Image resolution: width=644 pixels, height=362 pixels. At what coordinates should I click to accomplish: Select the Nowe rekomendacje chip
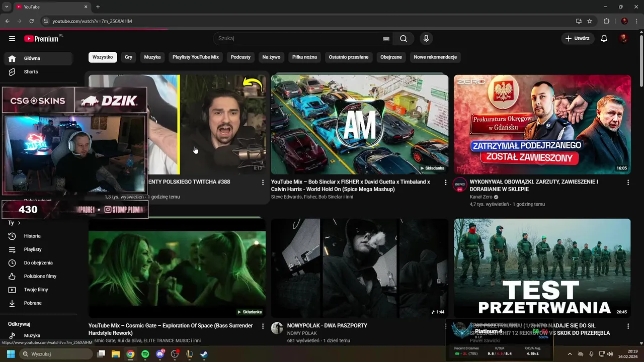435,57
